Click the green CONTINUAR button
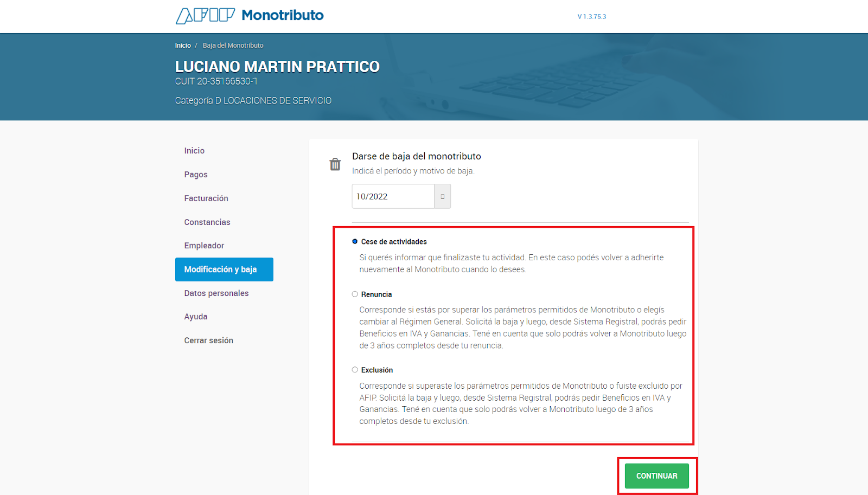Screen dimensions: 868x495 click(x=656, y=475)
